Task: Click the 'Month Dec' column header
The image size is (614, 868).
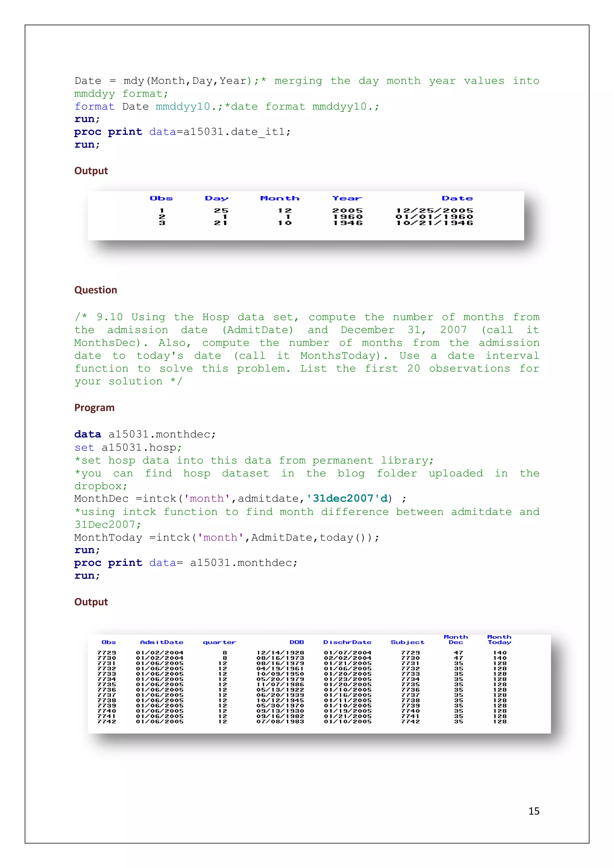Action: click(x=456, y=640)
